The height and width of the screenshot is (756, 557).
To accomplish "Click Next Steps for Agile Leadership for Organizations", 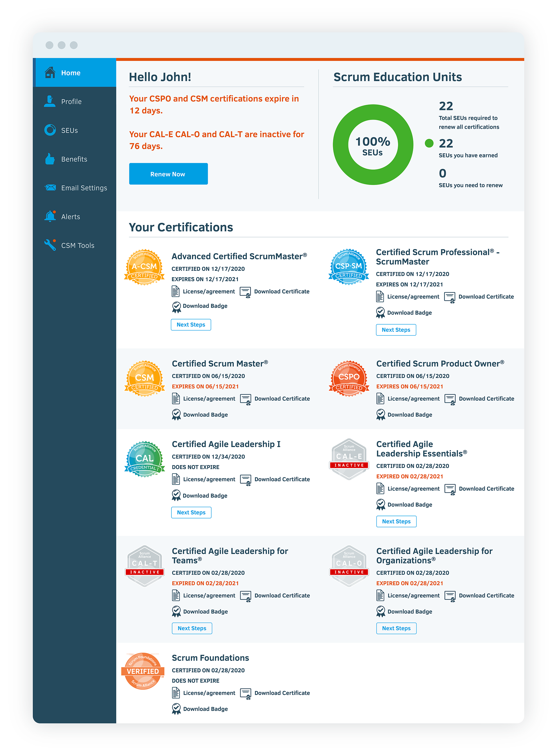I will pos(396,628).
